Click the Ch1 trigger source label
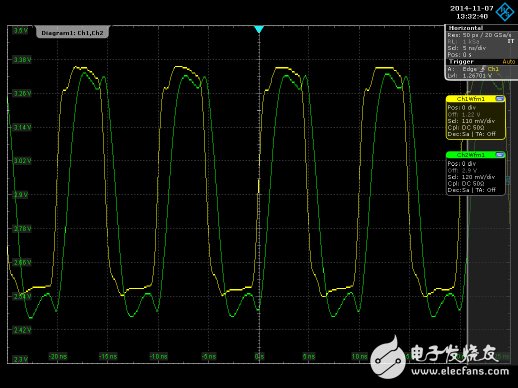This screenshot has height=388, width=518. pyautogui.click(x=493, y=69)
